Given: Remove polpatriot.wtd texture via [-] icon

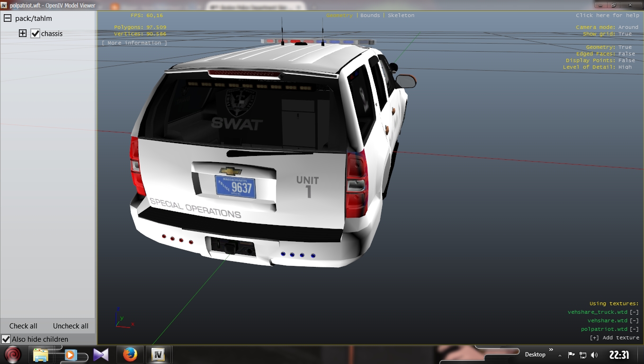Looking at the screenshot, I should 634,329.
